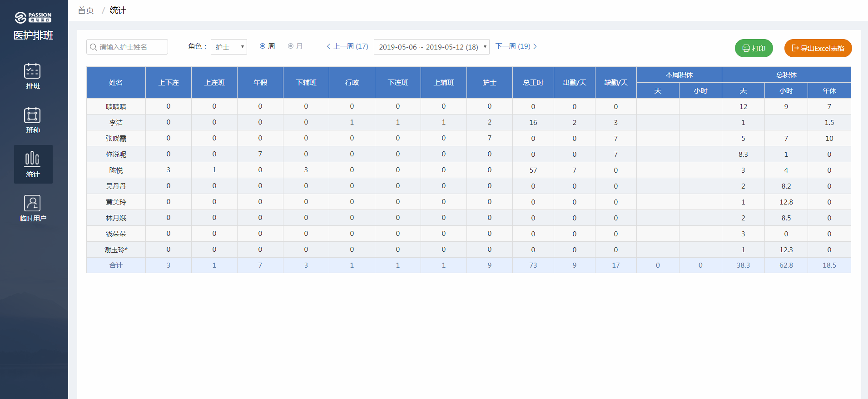Open the 排班 scheduling calendar icon

(32, 71)
